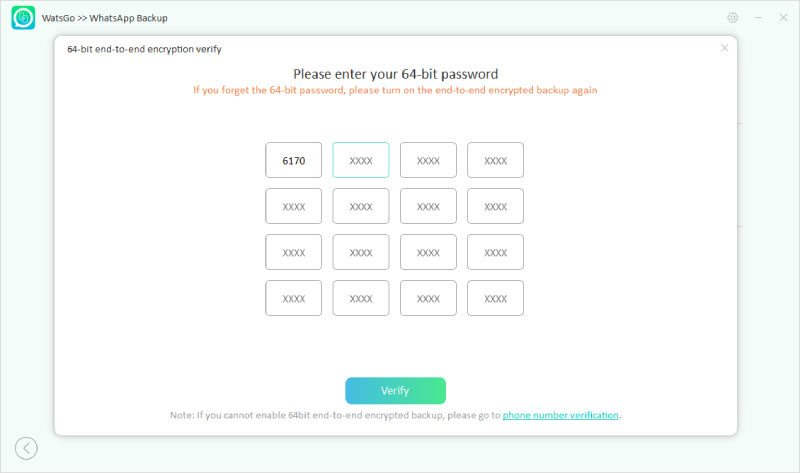Go back using the circled arrow icon
This screenshot has height=473, width=800.
(x=26, y=448)
